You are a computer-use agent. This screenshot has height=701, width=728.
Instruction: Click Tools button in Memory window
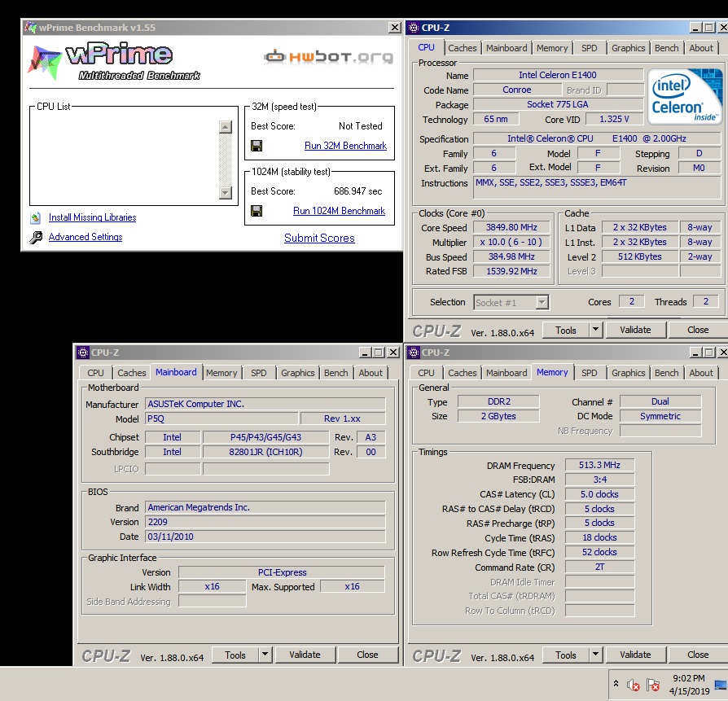(x=565, y=655)
